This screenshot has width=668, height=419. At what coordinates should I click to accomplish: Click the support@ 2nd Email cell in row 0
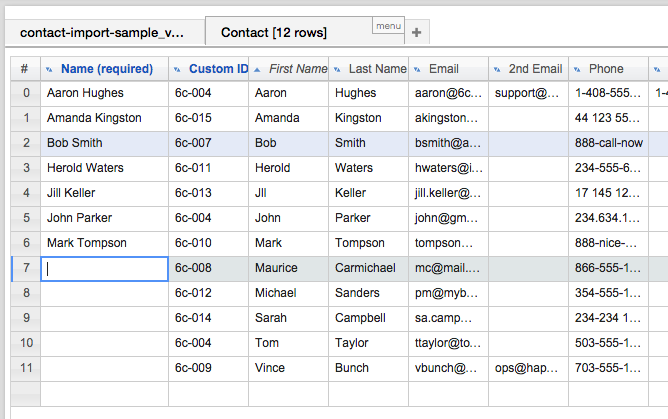tap(527, 93)
